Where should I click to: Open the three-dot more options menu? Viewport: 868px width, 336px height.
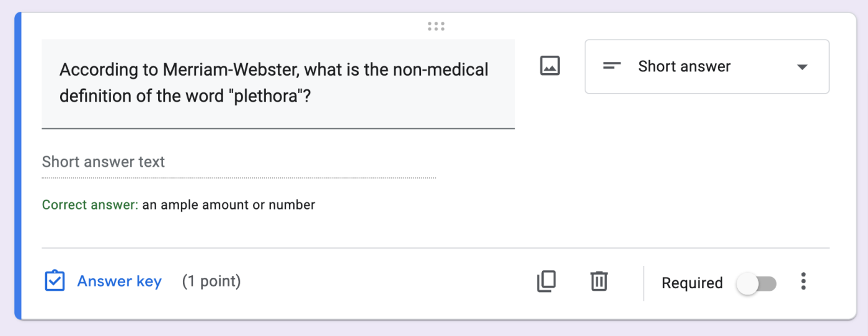804,281
